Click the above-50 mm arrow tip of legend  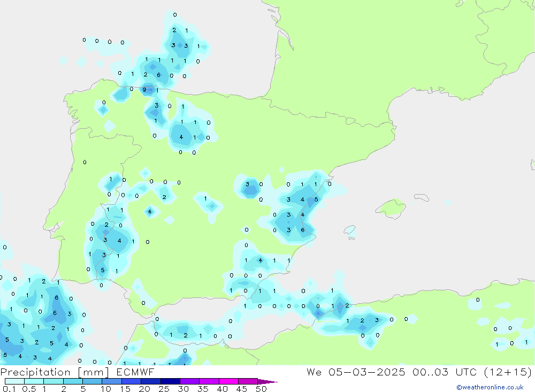(267, 382)
